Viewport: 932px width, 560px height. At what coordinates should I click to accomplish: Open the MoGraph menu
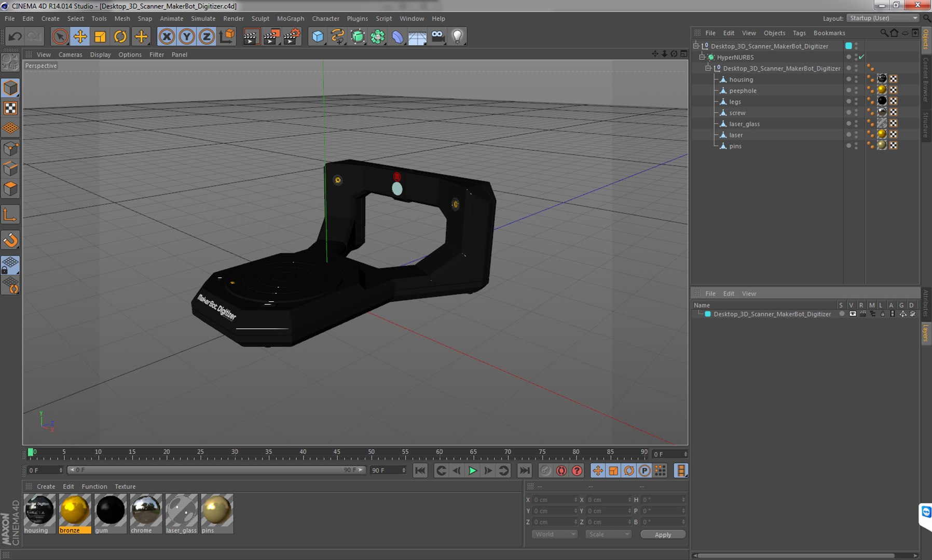[x=290, y=19]
